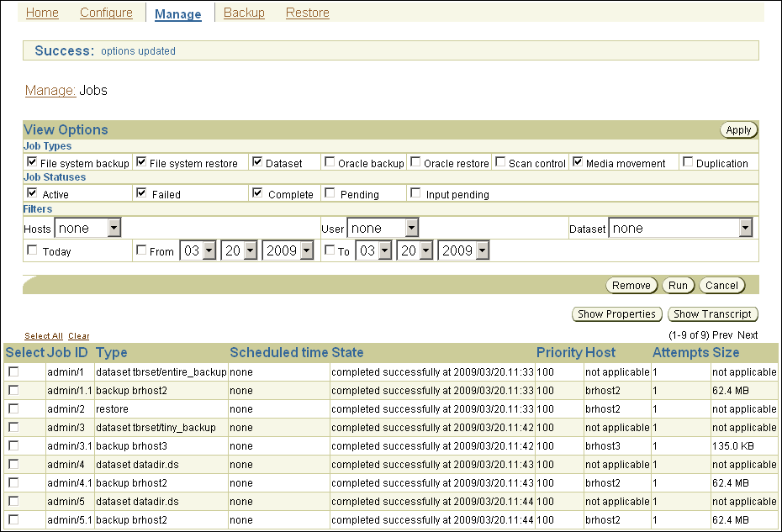Click the Run button
Viewport: 782px width, 532px height.
(x=678, y=285)
